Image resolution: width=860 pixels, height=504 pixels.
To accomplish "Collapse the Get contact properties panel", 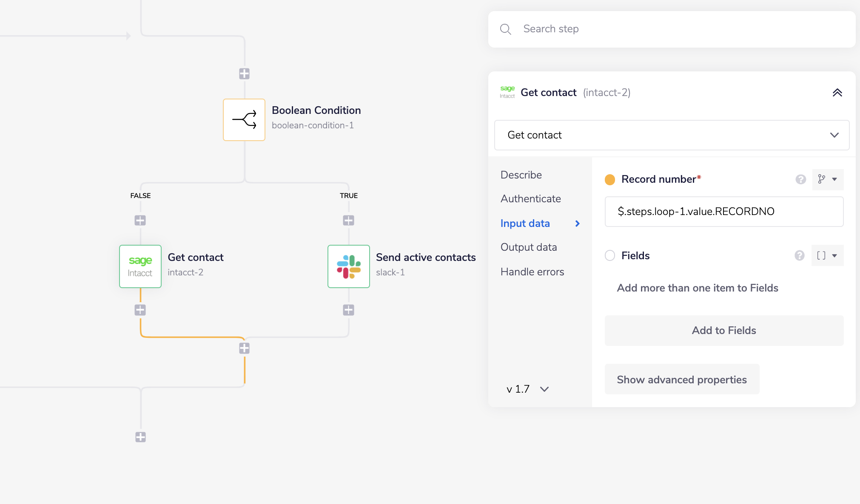I will coord(837,93).
